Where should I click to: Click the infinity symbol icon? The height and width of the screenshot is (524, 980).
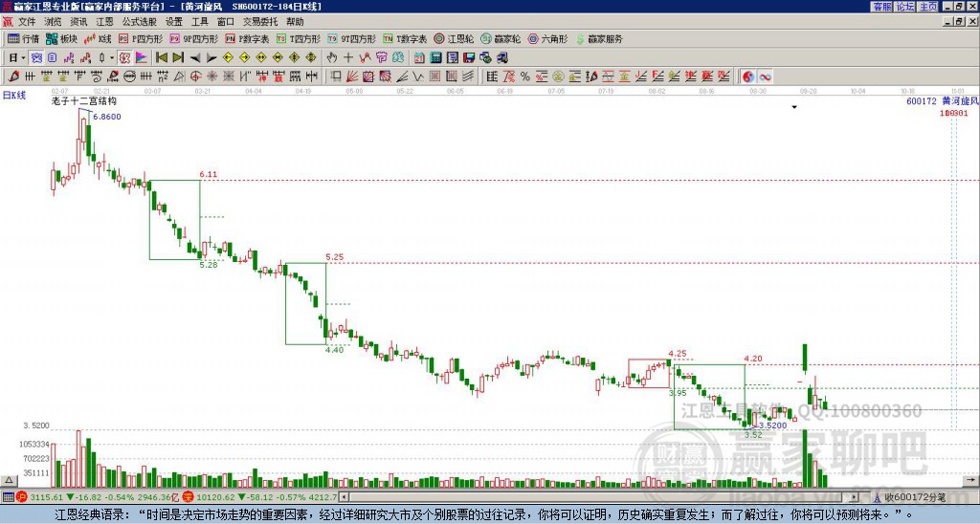765,76
